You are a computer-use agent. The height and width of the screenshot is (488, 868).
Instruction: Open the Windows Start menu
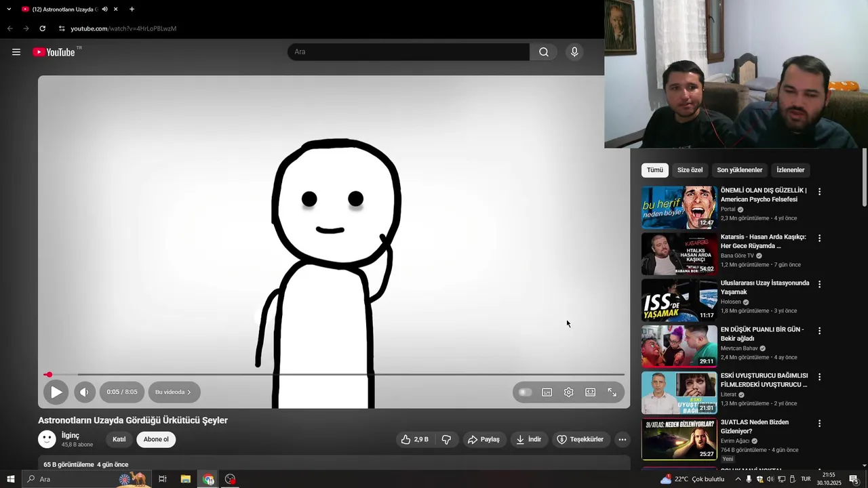pyautogui.click(x=10, y=479)
